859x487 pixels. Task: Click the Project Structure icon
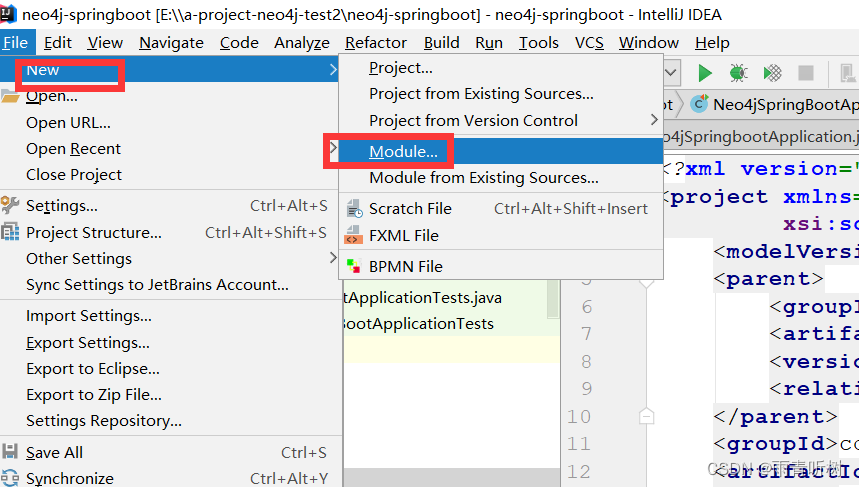(x=10, y=232)
